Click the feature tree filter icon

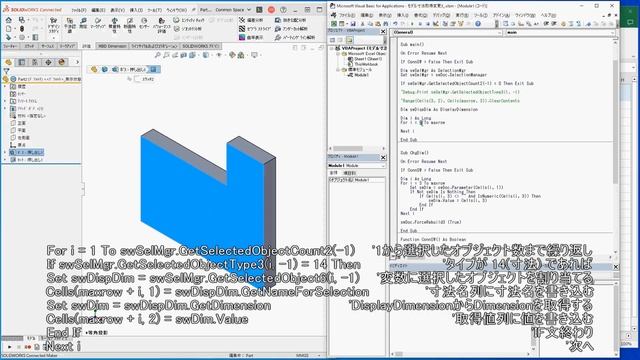(6, 71)
